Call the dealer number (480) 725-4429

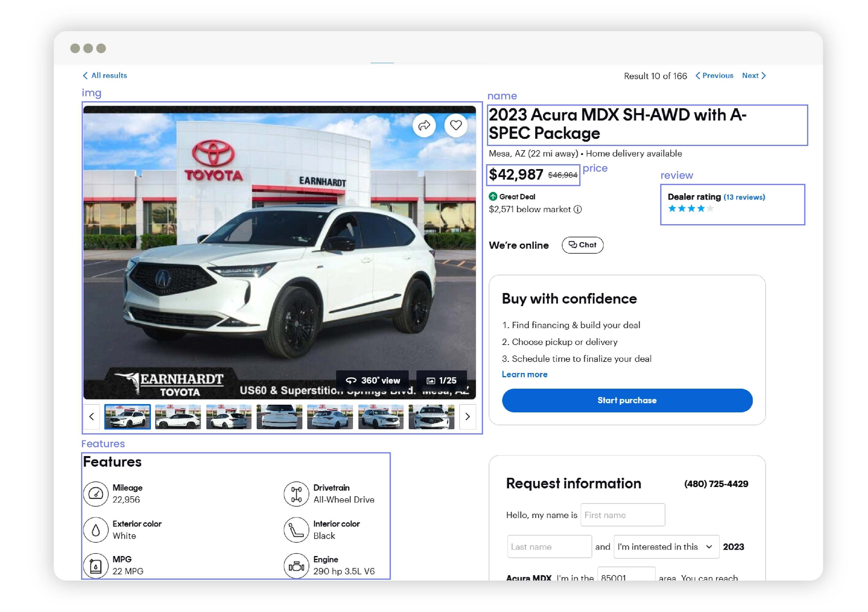(716, 484)
